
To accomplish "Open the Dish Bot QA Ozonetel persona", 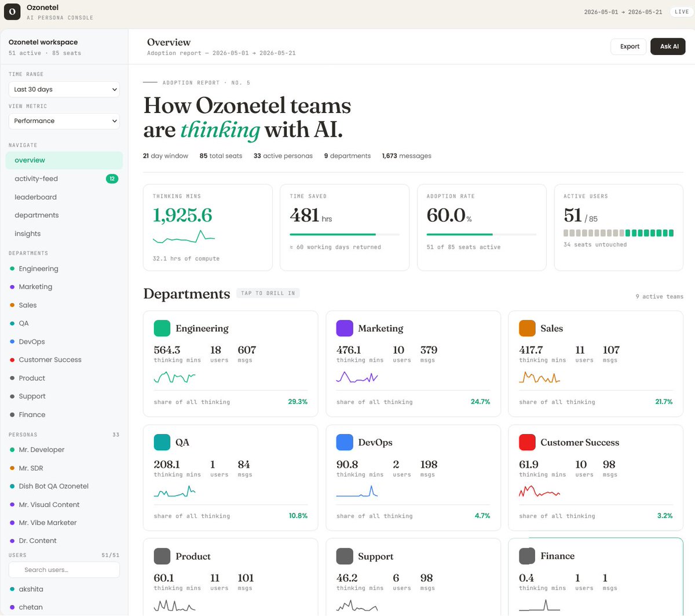I will 64,486.
